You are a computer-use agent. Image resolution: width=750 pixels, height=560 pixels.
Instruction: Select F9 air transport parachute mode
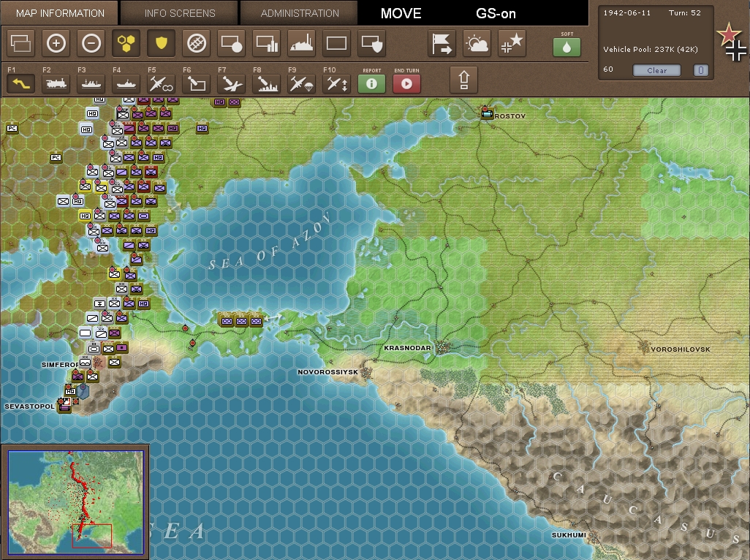pyautogui.click(x=301, y=83)
